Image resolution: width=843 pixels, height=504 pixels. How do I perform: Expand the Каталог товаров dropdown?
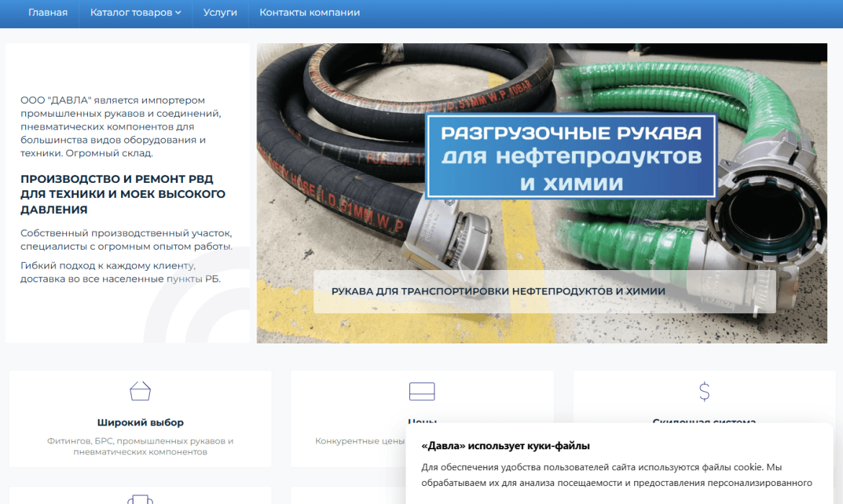(x=135, y=12)
